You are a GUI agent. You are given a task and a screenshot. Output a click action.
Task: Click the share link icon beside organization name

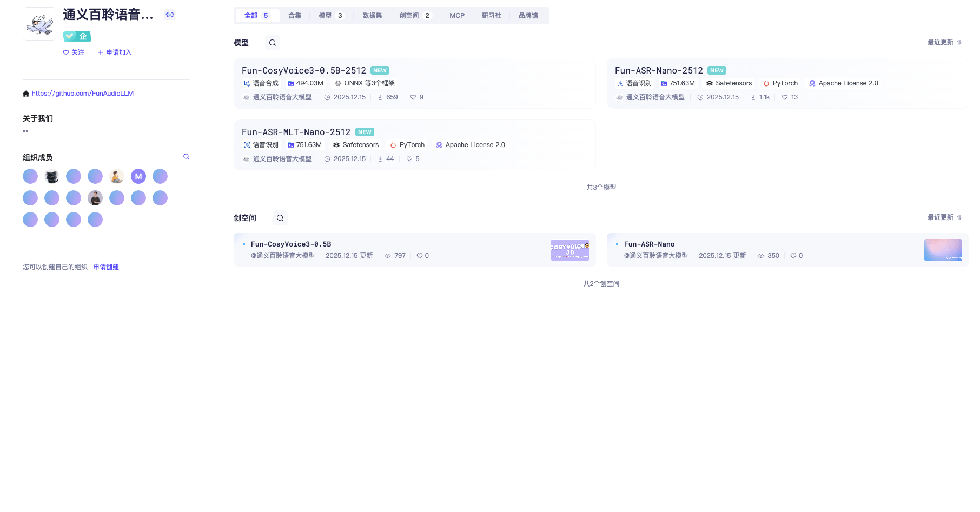(x=170, y=15)
